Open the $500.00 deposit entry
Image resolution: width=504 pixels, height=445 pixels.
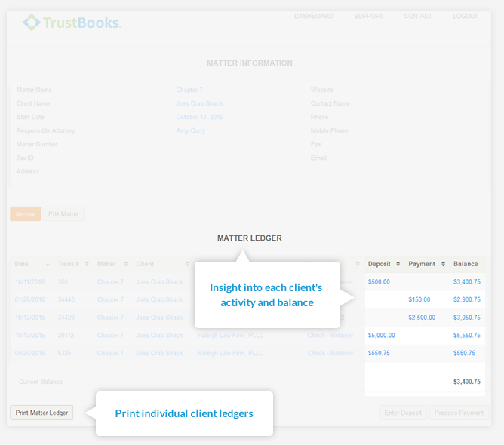pyautogui.click(x=379, y=282)
